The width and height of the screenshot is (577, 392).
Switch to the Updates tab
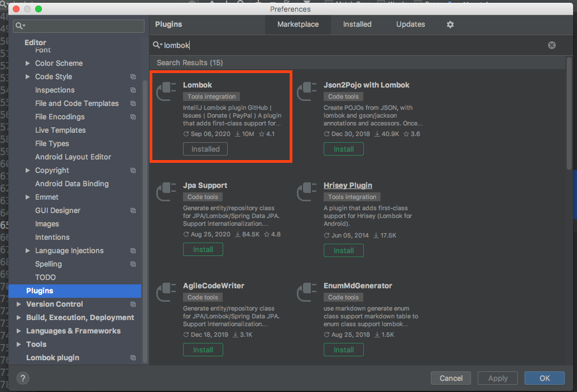pos(410,25)
